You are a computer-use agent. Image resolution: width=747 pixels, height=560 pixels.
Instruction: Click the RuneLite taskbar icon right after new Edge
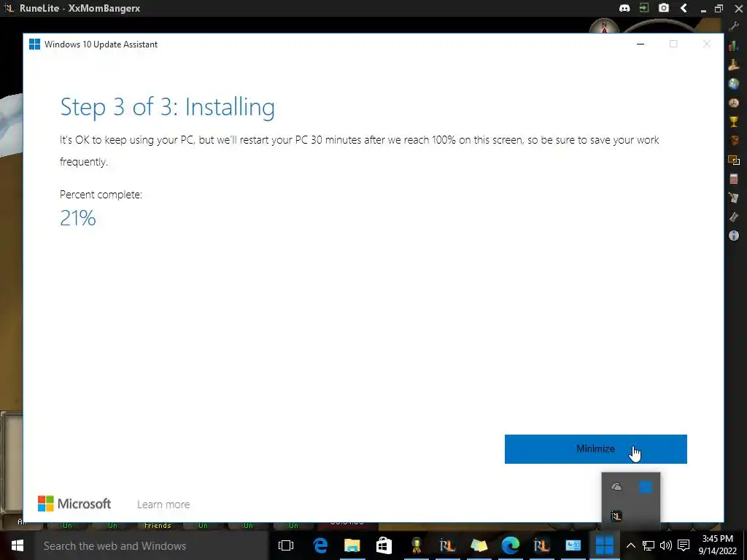pyautogui.click(x=542, y=545)
